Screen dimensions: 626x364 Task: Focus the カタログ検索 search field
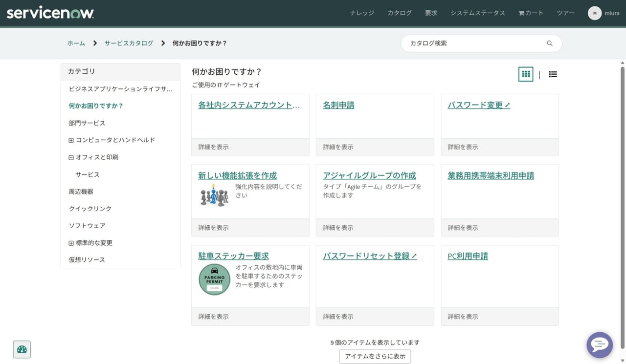click(474, 43)
